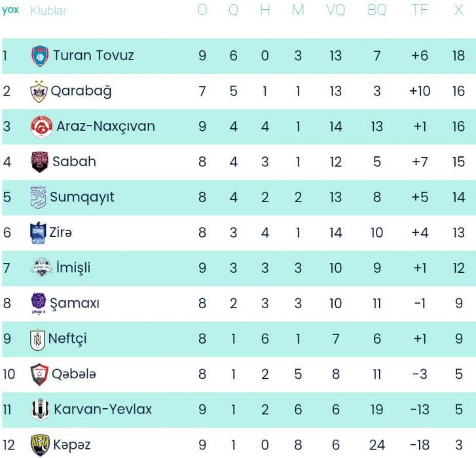Click the Neftçi club crest
Screen dimensions: 476x458
(37, 339)
